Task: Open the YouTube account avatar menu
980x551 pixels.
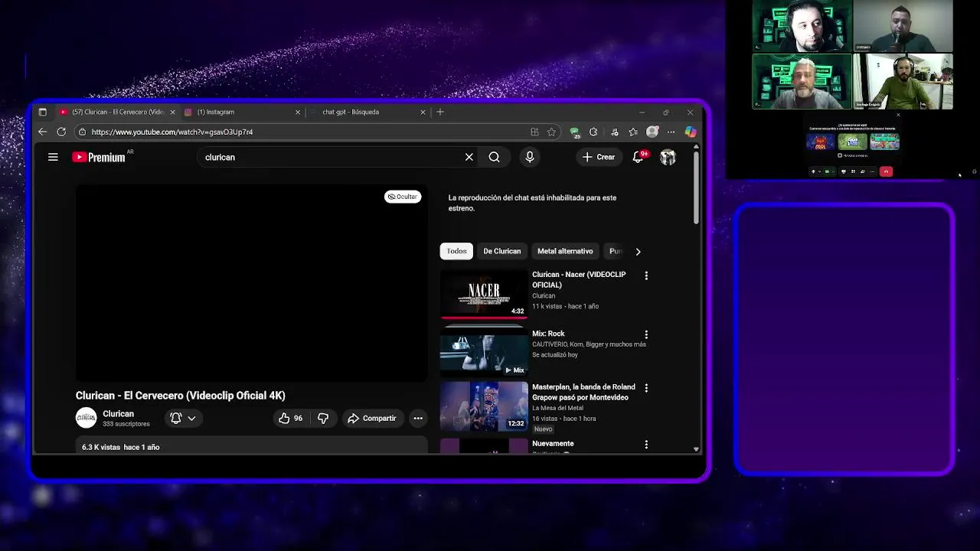Action: click(x=668, y=157)
